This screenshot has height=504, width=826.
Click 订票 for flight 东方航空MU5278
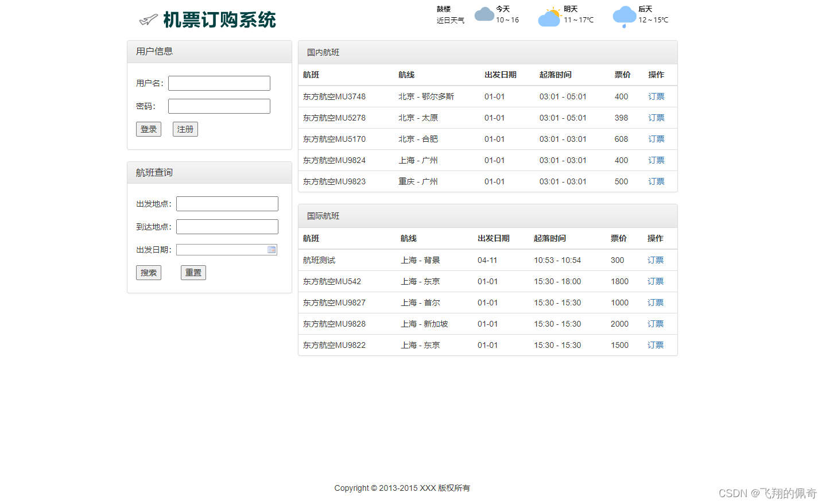click(x=656, y=118)
